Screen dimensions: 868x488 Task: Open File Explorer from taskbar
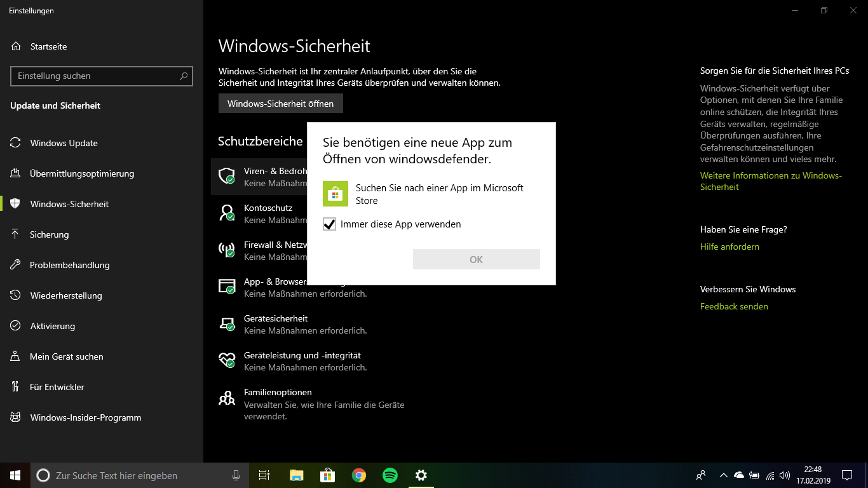pos(296,475)
